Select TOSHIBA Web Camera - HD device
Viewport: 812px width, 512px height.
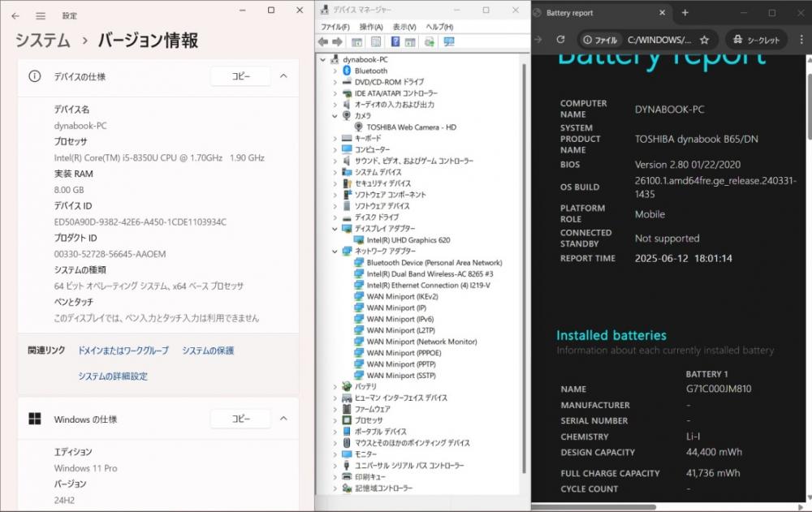411,127
